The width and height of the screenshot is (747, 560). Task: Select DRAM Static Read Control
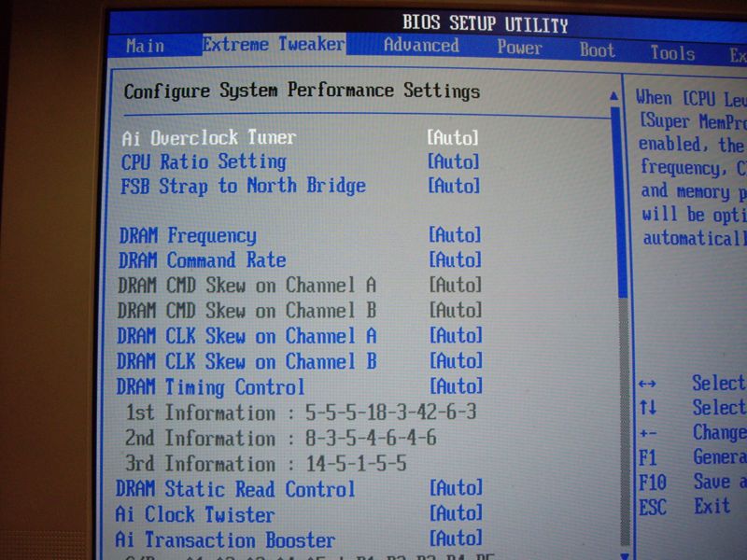235,489
